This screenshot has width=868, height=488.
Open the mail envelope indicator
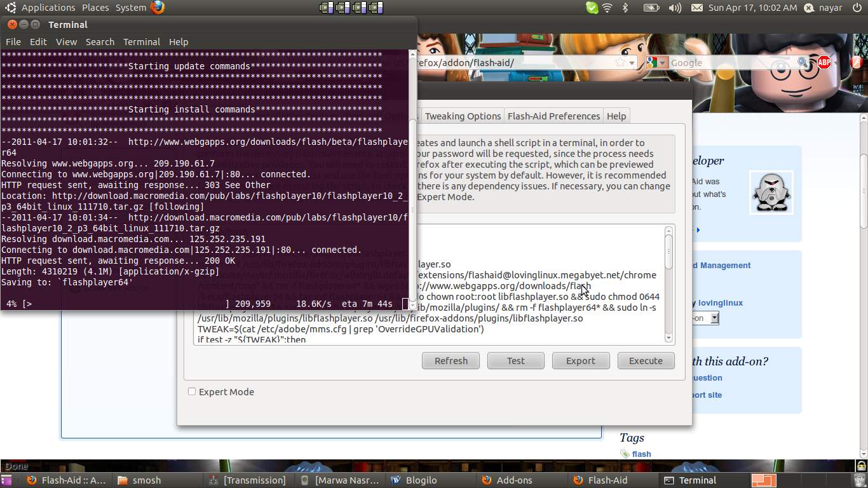pos(696,8)
